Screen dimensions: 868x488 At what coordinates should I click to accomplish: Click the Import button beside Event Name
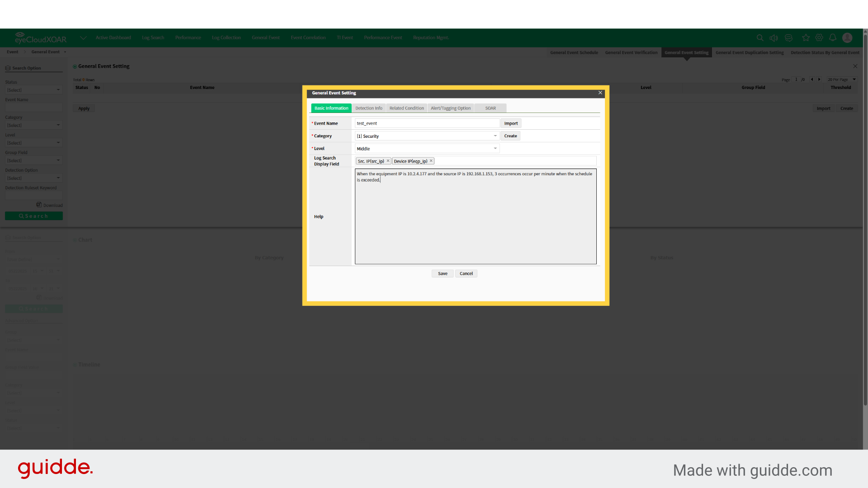tap(511, 123)
